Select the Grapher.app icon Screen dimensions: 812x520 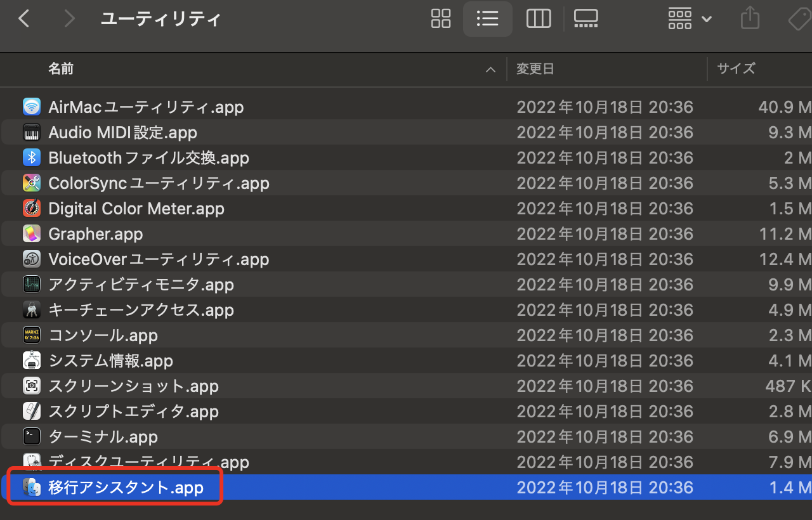coord(32,233)
